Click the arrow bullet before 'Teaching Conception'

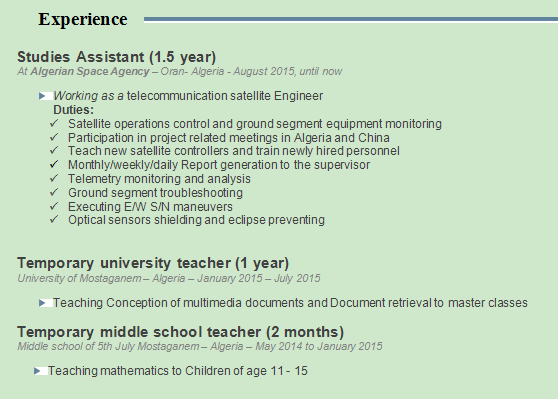[42, 303]
